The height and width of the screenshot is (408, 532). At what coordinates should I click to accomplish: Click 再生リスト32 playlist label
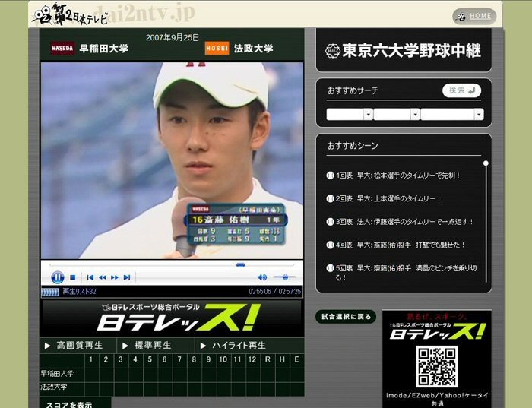[79, 291]
